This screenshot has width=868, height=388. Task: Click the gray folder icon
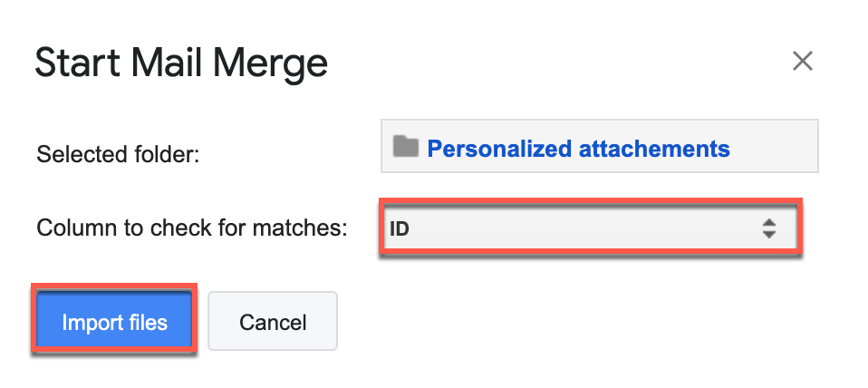pyautogui.click(x=406, y=146)
